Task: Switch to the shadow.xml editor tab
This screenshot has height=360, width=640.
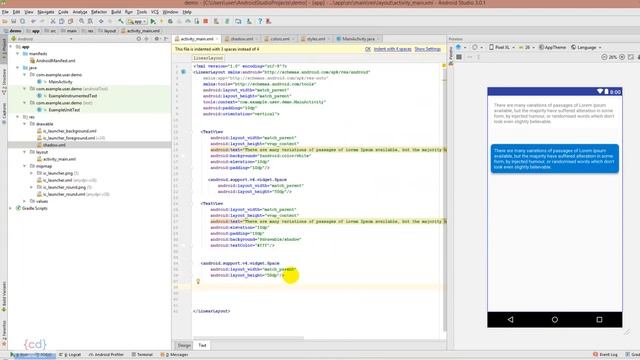Action: click(241, 39)
